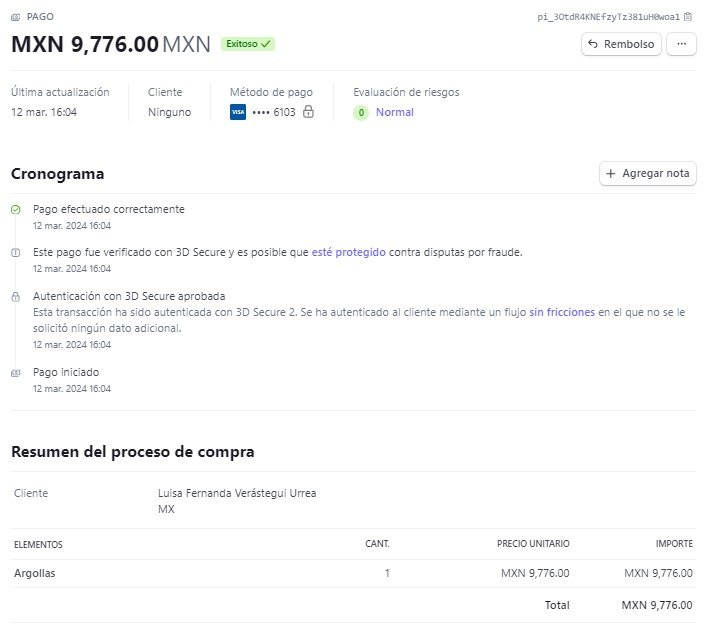
Task: Click the card ending 6103 payment method
Action: pyautogui.click(x=274, y=112)
